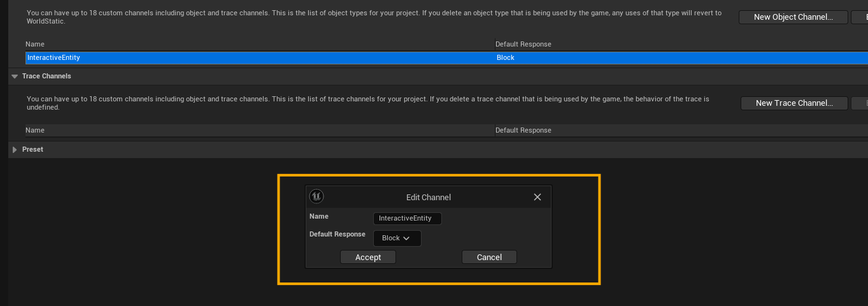Close the Edit Channel dialog
Screen dimensions: 868x306
point(537,197)
